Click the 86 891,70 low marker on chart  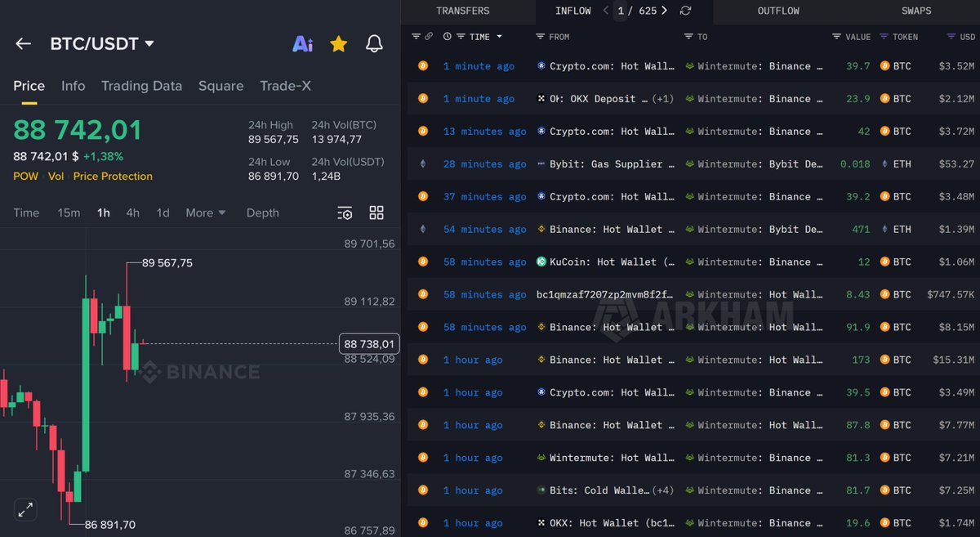(x=110, y=525)
